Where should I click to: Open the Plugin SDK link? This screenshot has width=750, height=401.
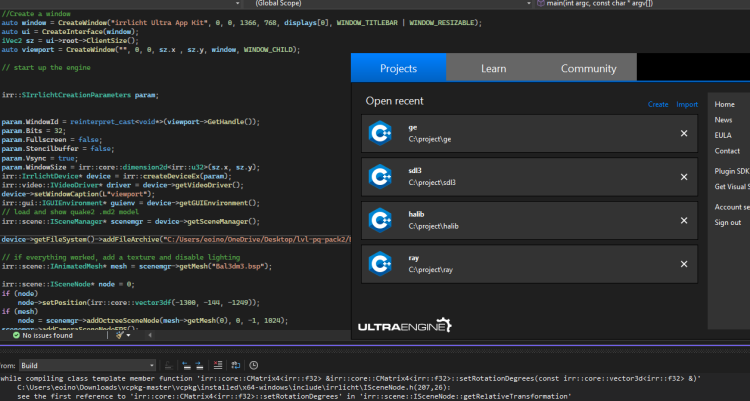click(x=732, y=171)
